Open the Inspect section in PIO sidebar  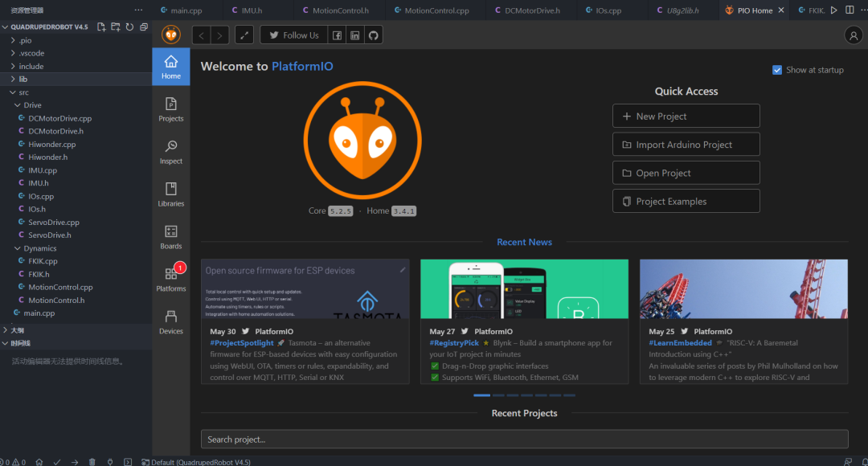coord(171,152)
